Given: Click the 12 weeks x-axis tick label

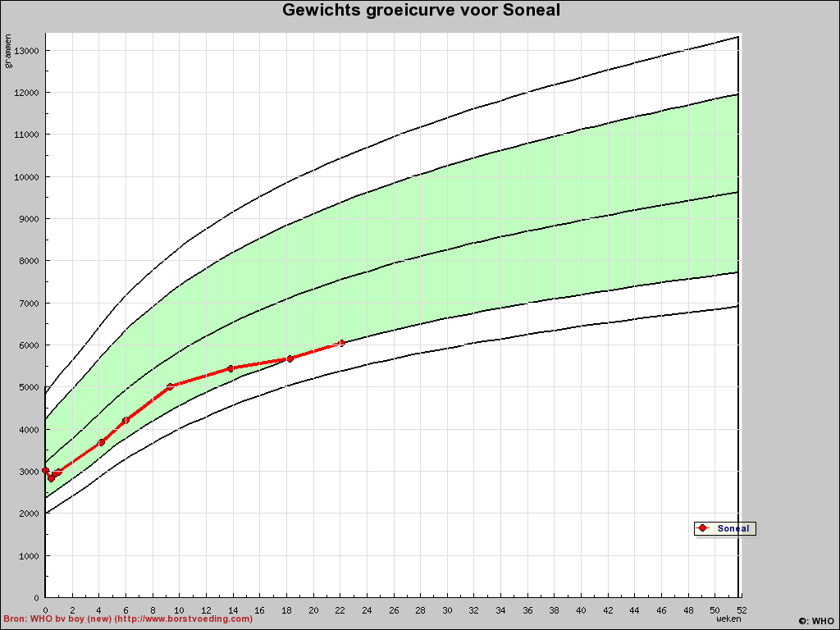Looking at the screenshot, I should 206,610.
